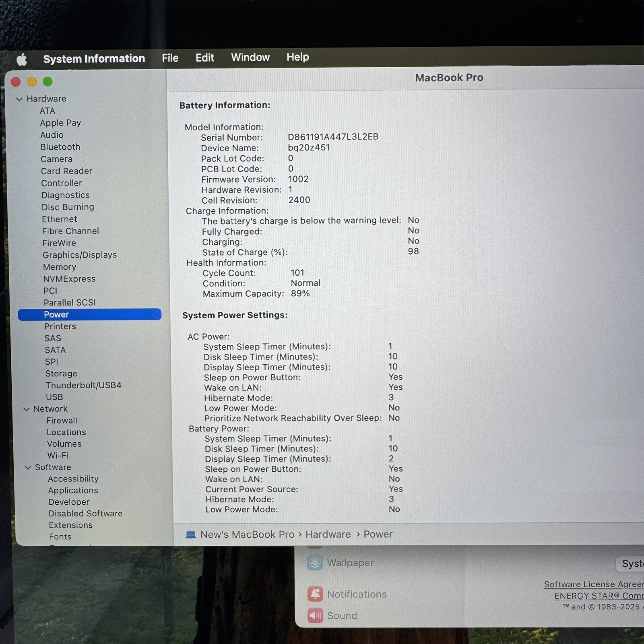644x644 pixels.
Task: Click New's MacBook Pro in path bar
Action: pyautogui.click(x=247, y=535)
